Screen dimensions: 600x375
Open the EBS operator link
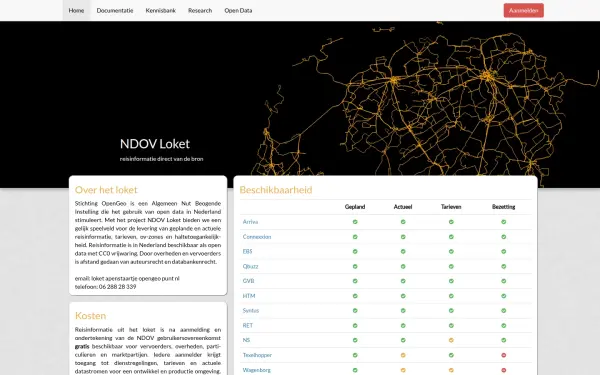pos(247,251)
